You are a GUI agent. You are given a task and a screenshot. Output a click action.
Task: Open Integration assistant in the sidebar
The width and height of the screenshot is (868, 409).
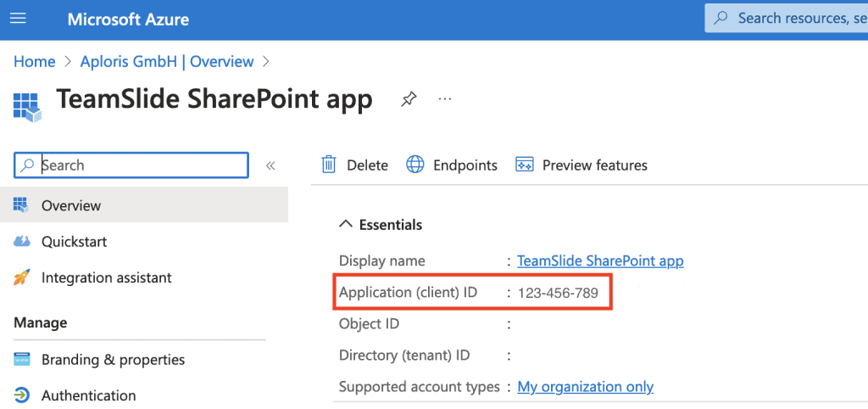pyautogui.click(x=106, y=277)
